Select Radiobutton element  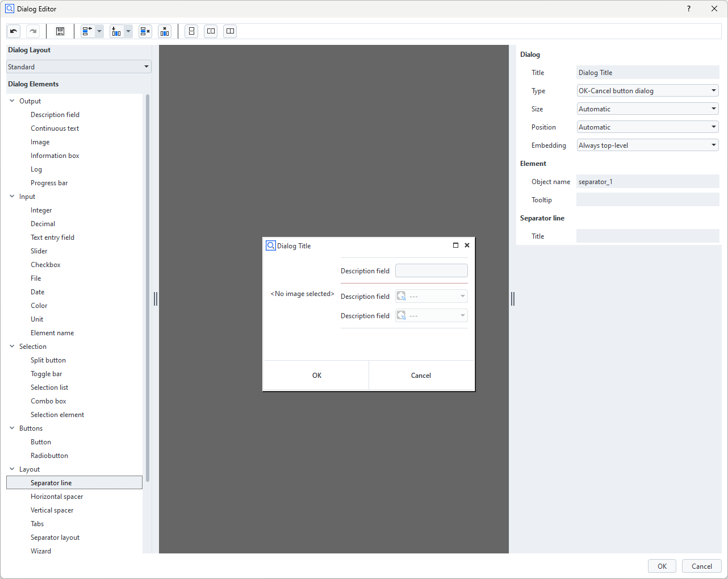point(49,455)
